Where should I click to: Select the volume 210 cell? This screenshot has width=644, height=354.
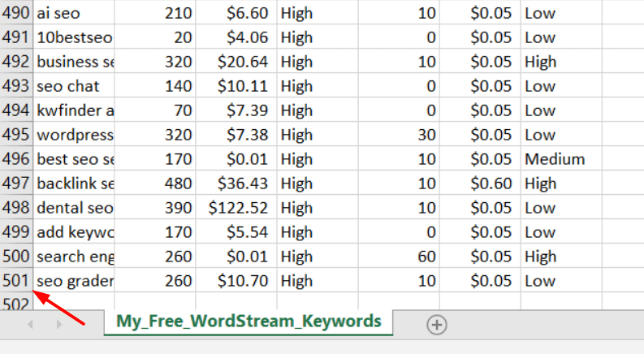click(x=155, y=13)
